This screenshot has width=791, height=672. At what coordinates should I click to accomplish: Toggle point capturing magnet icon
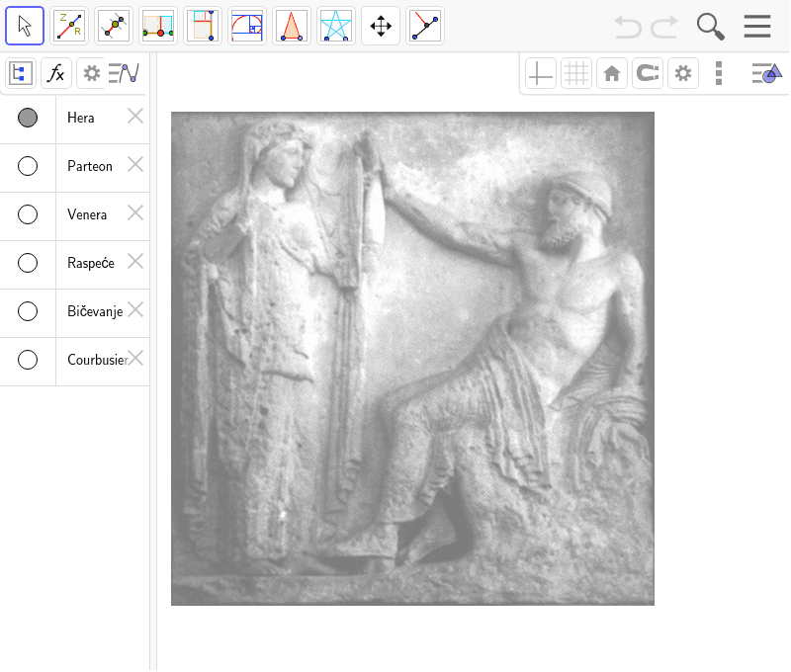(x=648, y=73)
